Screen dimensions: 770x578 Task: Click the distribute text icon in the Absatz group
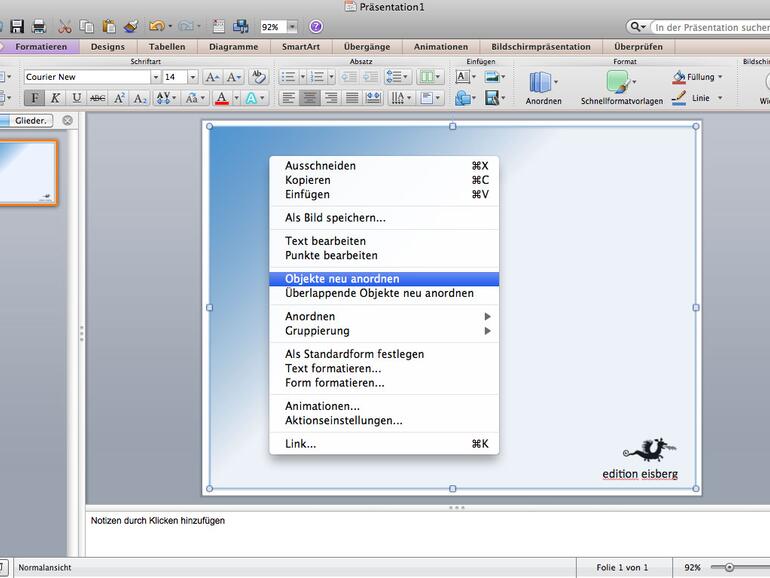(x=373, y=98)
